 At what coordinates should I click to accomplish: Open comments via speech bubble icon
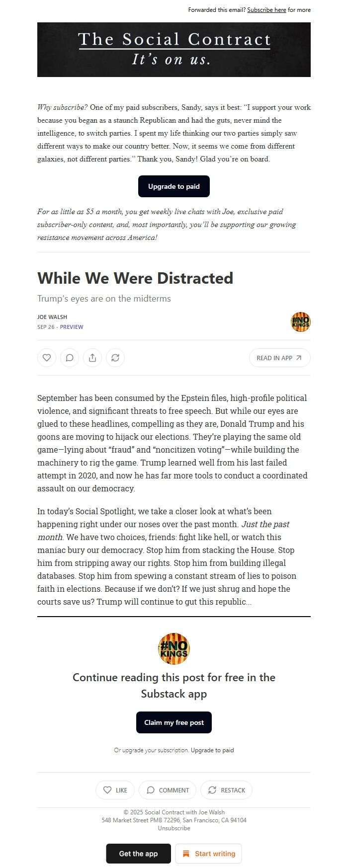click(x=70, y=358)
